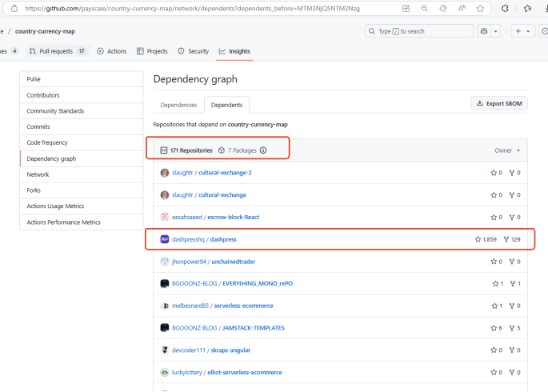Open the favorites list icon in browser toolbar
This screenshot has height=392, width=548.
(x=528, y=8)
